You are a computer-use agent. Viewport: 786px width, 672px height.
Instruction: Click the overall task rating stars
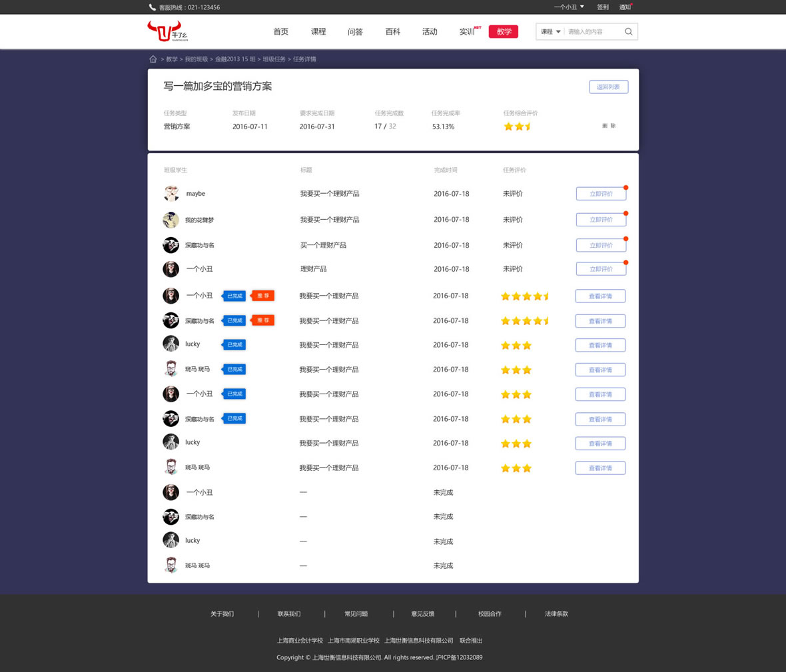[517, 127]
